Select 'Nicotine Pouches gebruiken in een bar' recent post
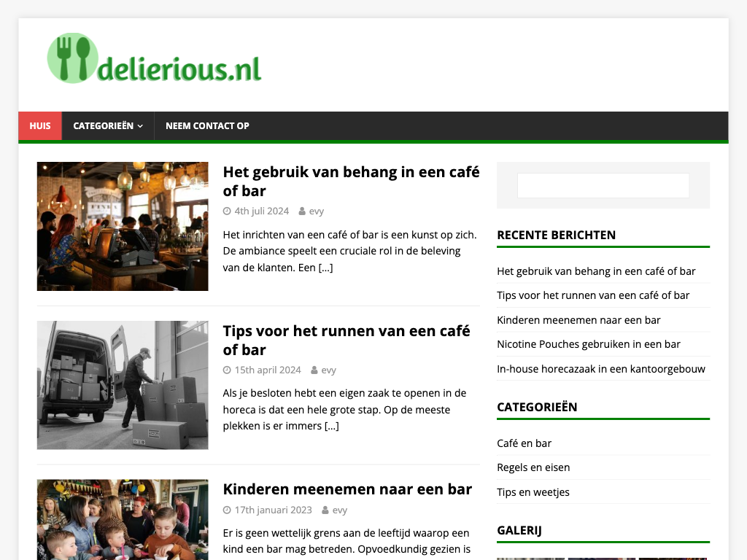Image resolution: width=747 pixels, height=560 pixels. (589, 344)
